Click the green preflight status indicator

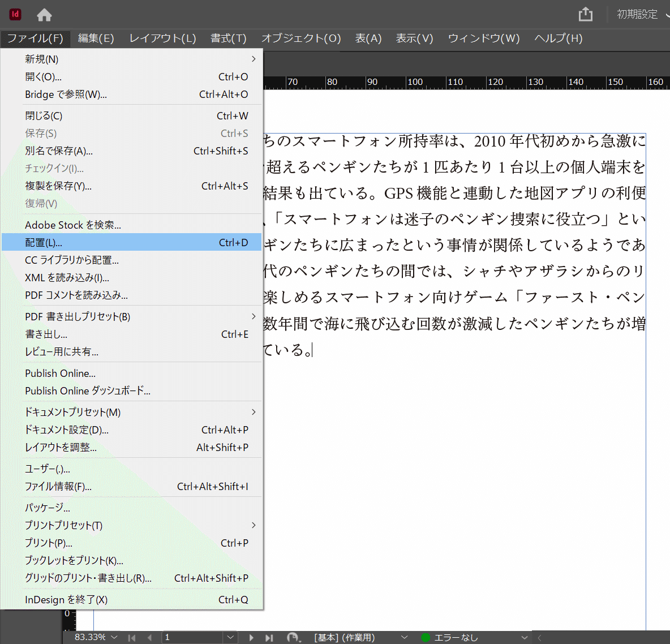tap(426, 638)
